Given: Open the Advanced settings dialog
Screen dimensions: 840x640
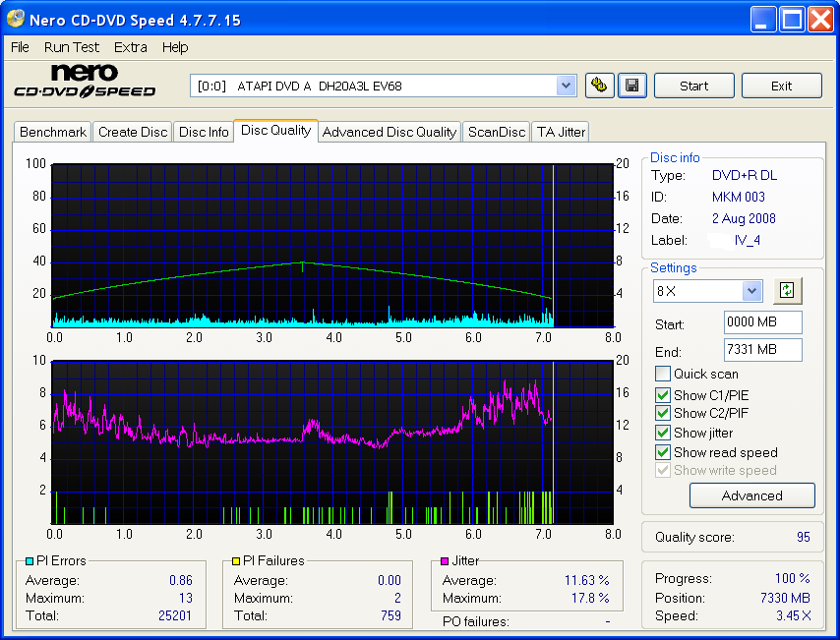Looking at the screenshot, I should (x=751, y=495).
